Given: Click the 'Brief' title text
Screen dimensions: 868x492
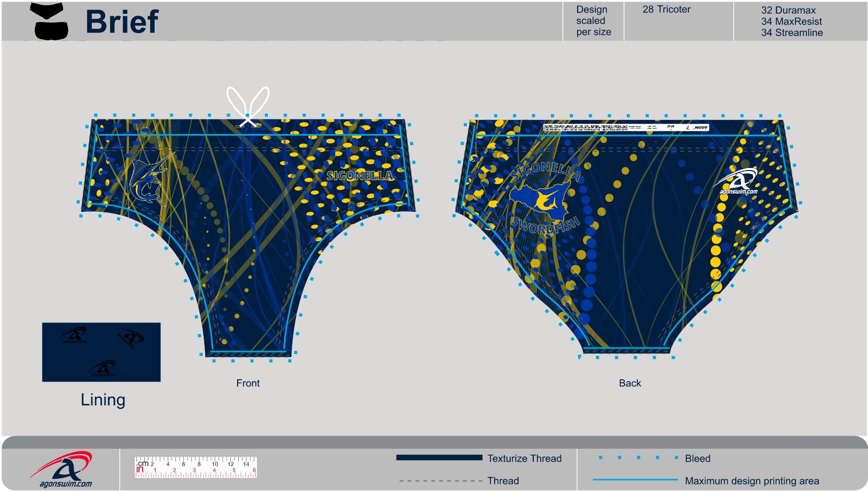Looking at the screenshot, I should (122, 22).
